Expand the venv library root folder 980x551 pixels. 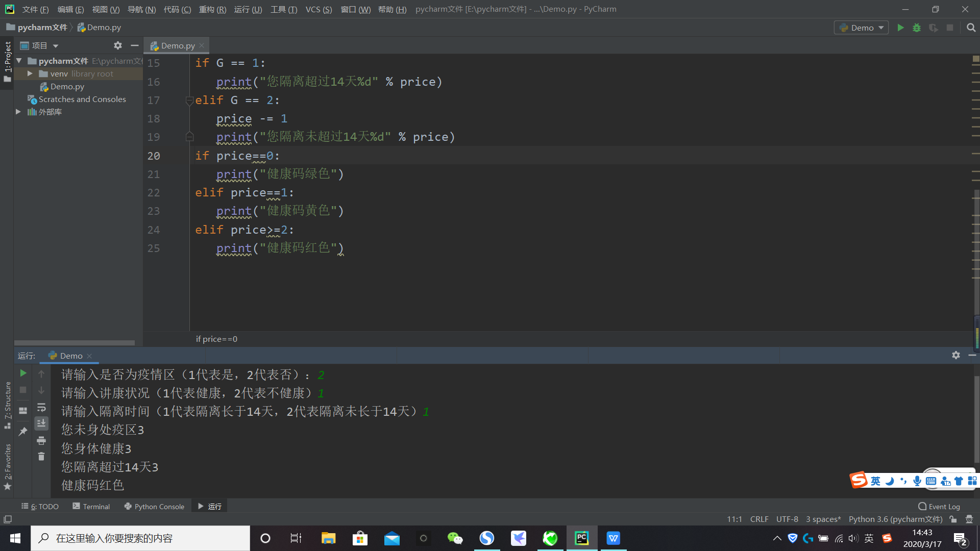[x=30, y=73]
